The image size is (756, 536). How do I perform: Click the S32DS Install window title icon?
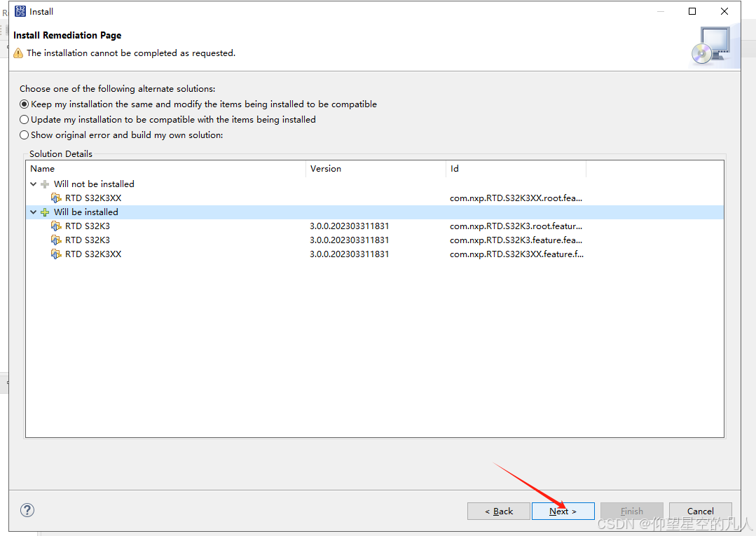[20, 11]
